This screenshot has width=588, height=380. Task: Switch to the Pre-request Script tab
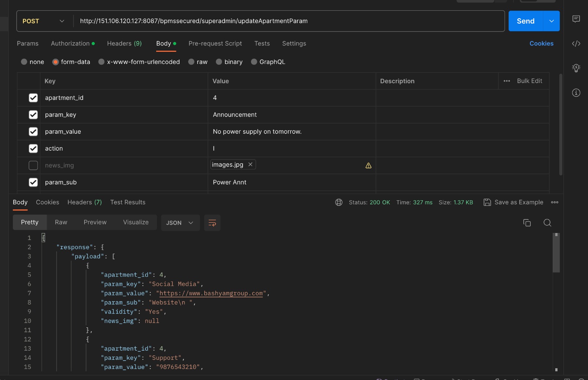click(215, 43)
